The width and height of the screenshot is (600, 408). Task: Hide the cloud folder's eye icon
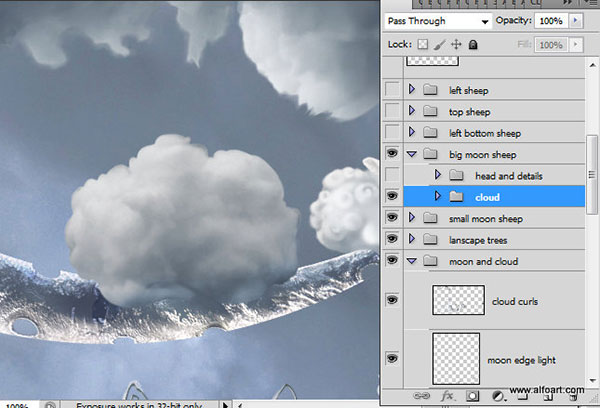(x=392, y=196)
